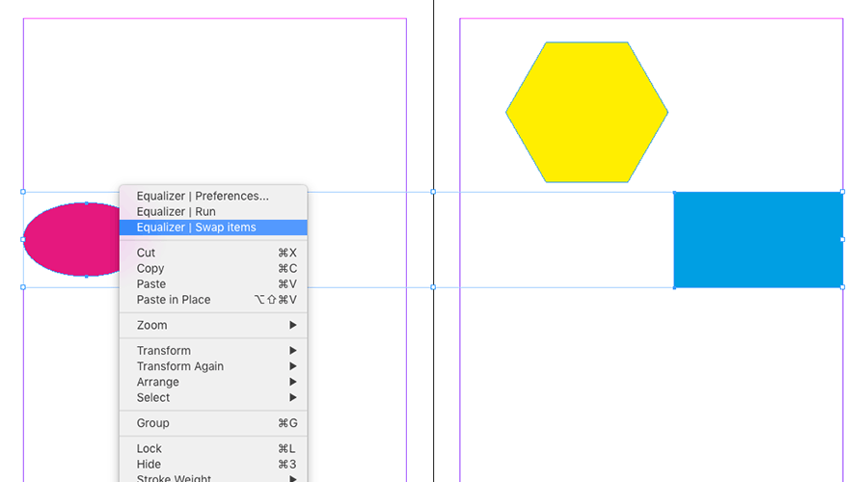Viewport: 868px width, 482px height.
Task: Choose Copy from the context menu
Action: tap(150, 268)
